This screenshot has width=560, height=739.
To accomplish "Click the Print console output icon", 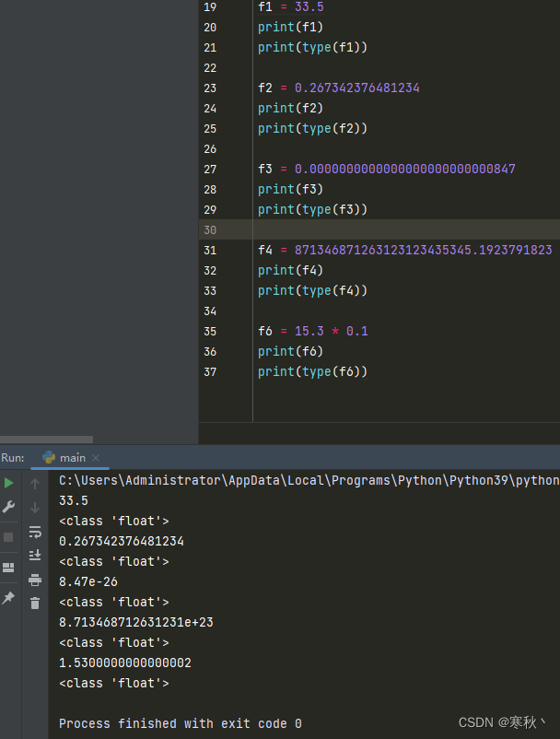I will click(35, 580).
